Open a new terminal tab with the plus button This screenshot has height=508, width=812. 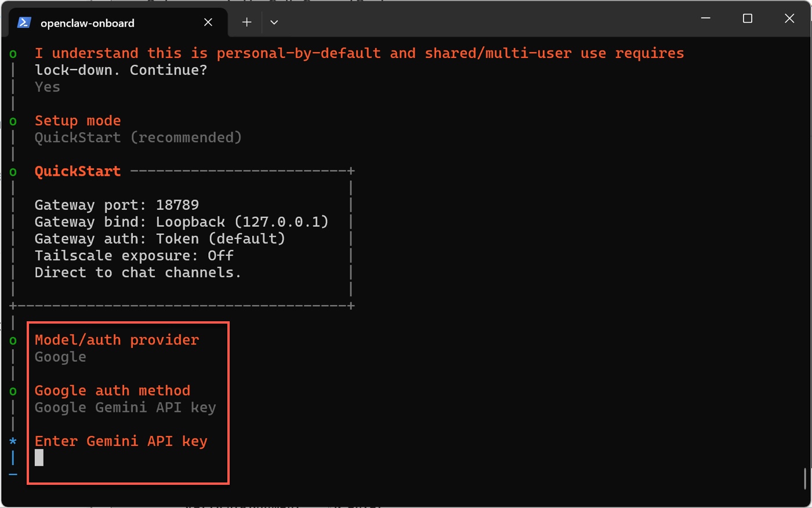246,23
